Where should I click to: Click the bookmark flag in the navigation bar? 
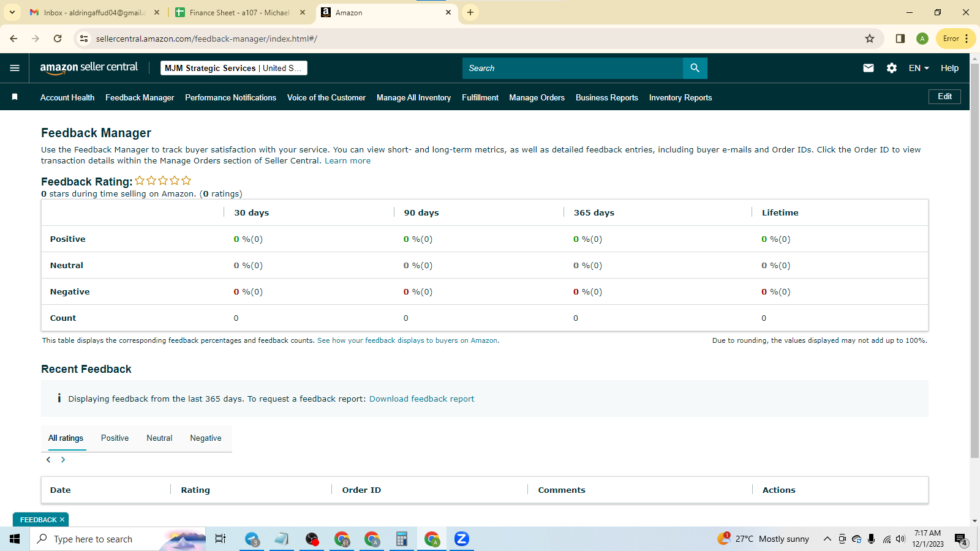click(15, 97)
